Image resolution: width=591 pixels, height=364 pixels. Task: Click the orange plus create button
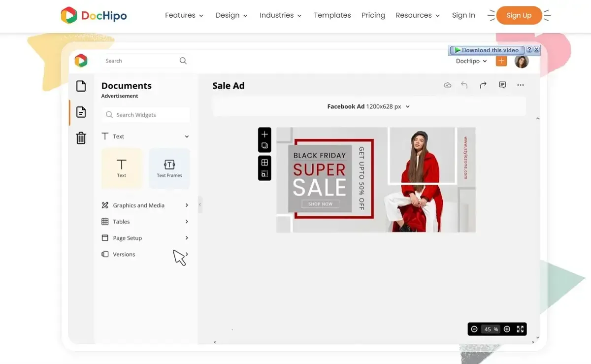tap(501, 61)
